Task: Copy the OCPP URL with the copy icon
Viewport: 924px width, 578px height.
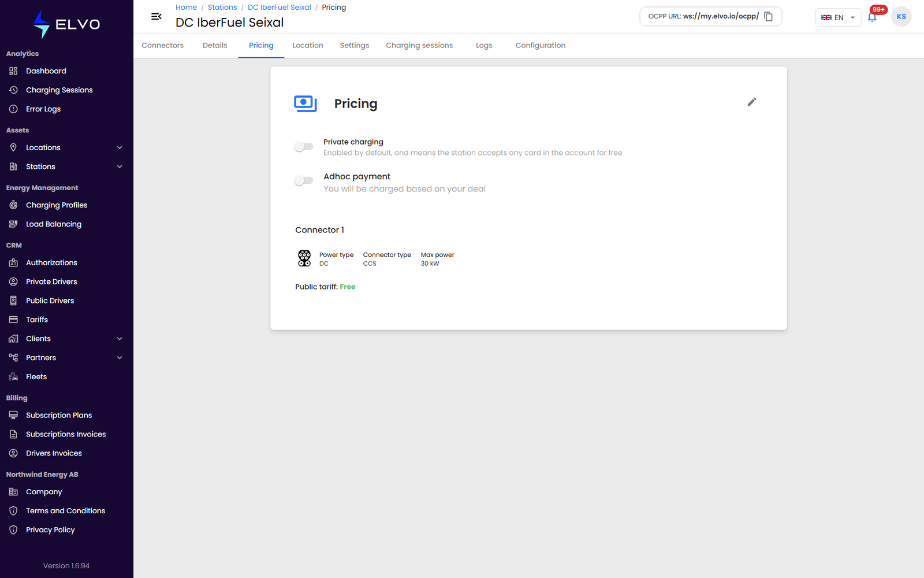Action: pyautogui.click(x=769, y=17)
